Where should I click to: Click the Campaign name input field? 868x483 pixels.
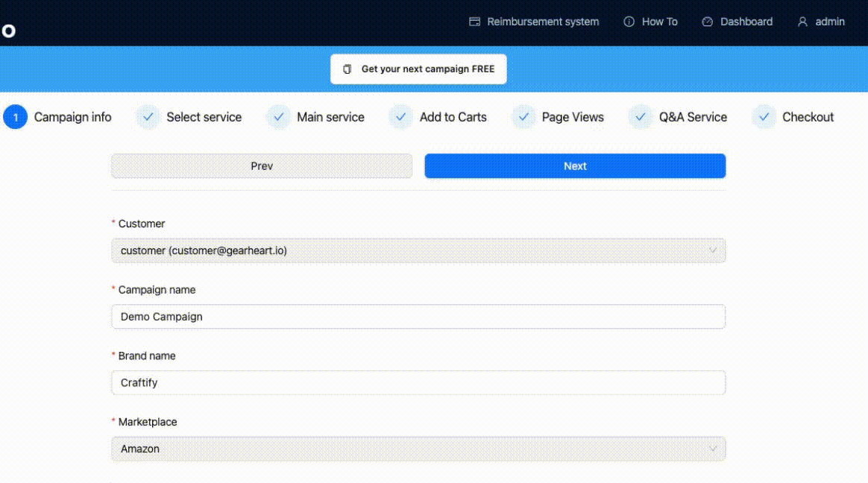[x=418, y=317]
